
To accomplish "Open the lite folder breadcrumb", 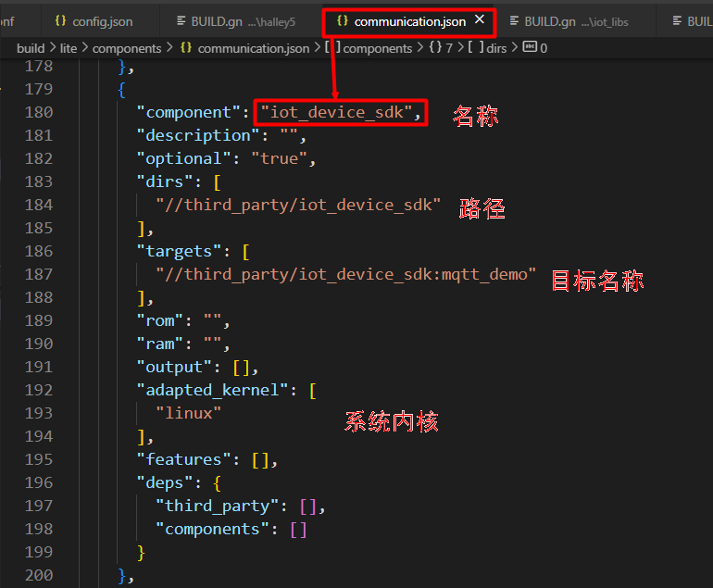I will [x=69, y=48].
